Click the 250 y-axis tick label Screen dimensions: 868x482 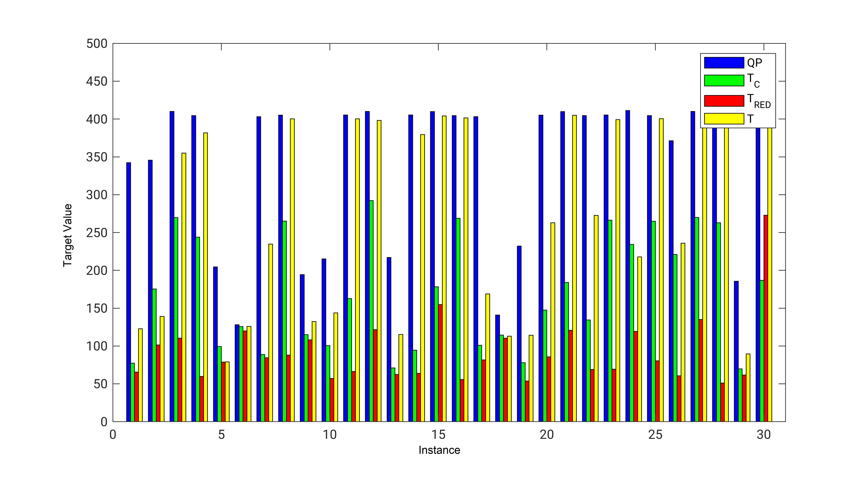(x=96, y=233)
